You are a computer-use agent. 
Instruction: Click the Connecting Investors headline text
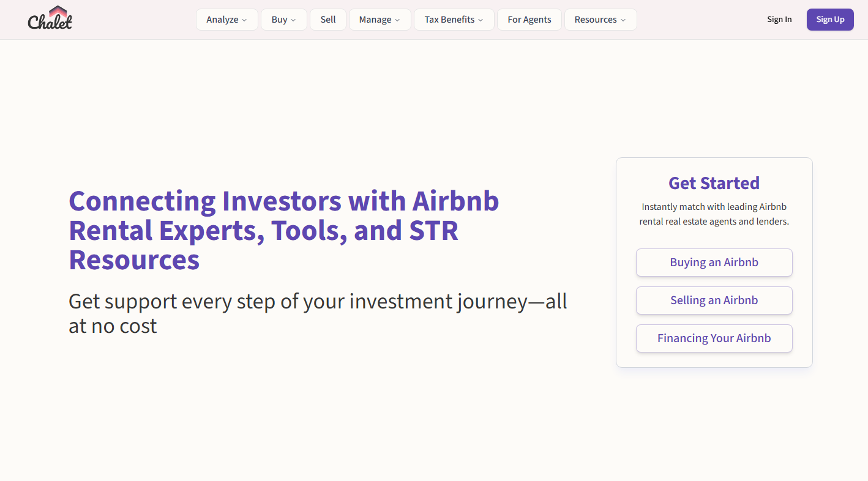283,230
